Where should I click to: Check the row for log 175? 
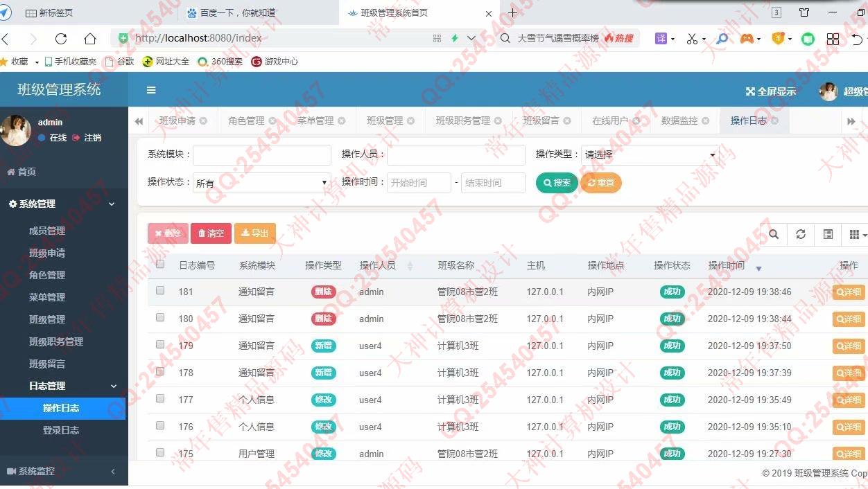[160, 452]
